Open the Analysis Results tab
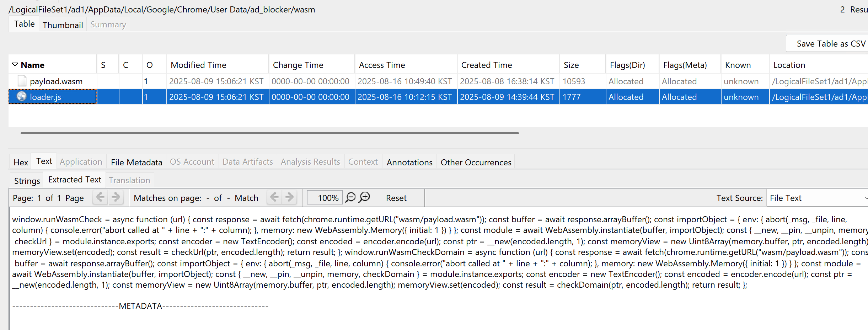868x330 pixels. [310, 162]
